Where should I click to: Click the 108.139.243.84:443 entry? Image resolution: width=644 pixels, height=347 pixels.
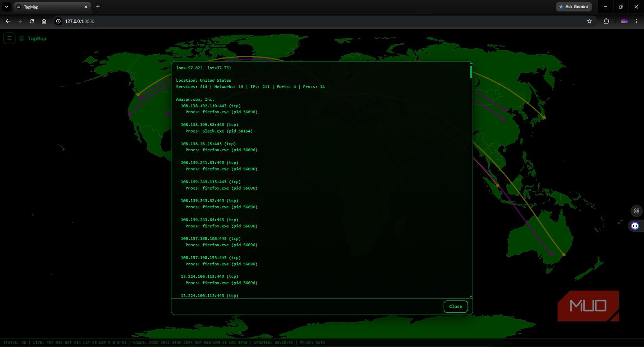209,220
